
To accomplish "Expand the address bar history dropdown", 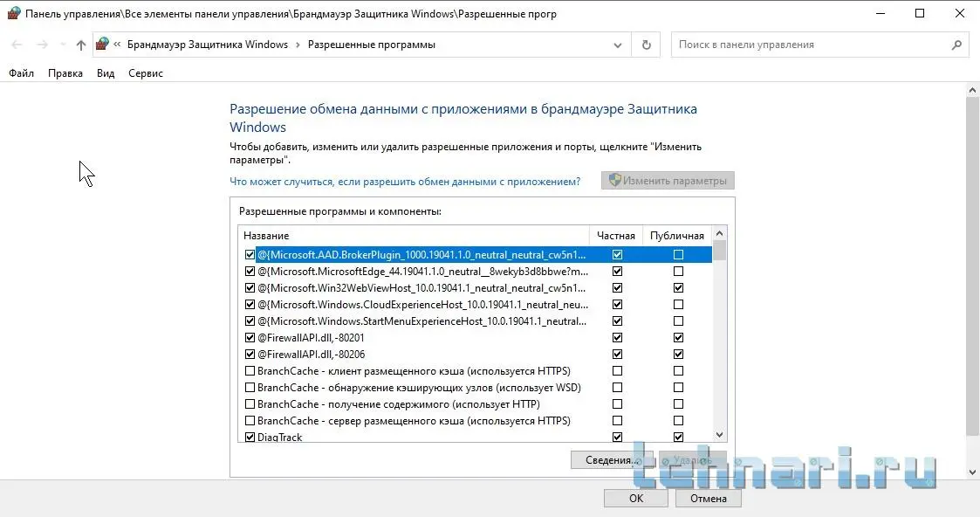I will [618, 45].
